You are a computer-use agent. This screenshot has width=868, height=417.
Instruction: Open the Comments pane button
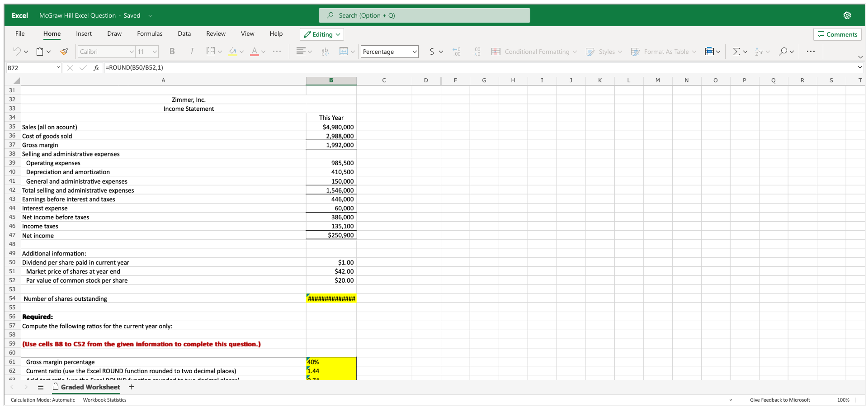837,34
